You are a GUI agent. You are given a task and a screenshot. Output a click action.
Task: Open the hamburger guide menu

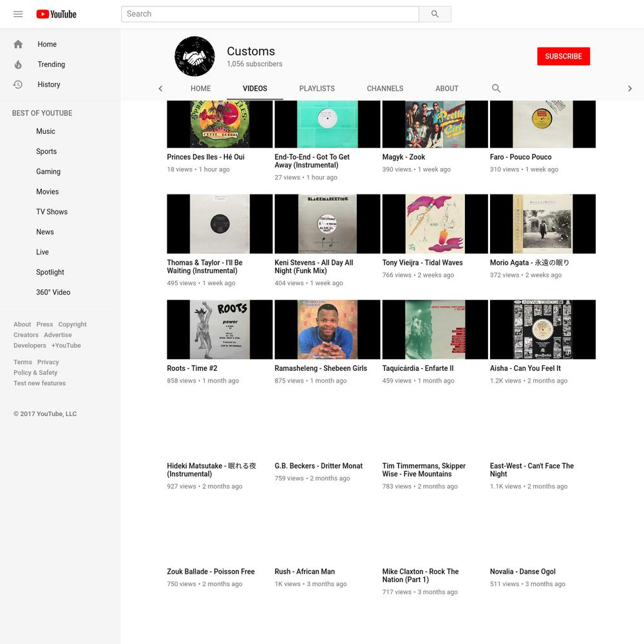[18, 14]
